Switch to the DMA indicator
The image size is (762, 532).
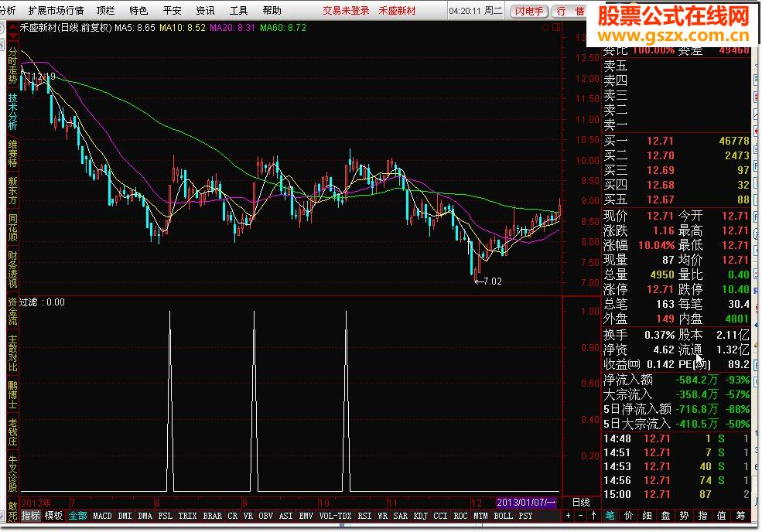pyautogui.click(x=145, y=516)
